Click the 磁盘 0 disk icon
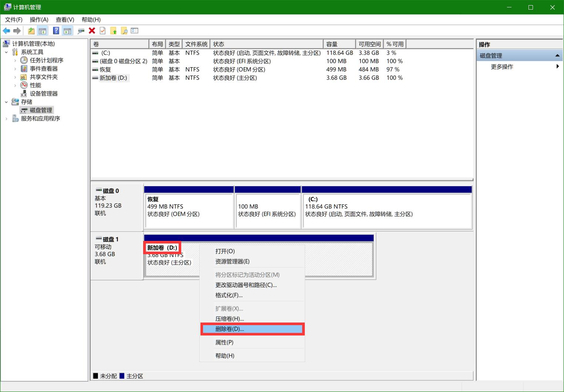Screen dimensions: 564x392 coord(99,191)
